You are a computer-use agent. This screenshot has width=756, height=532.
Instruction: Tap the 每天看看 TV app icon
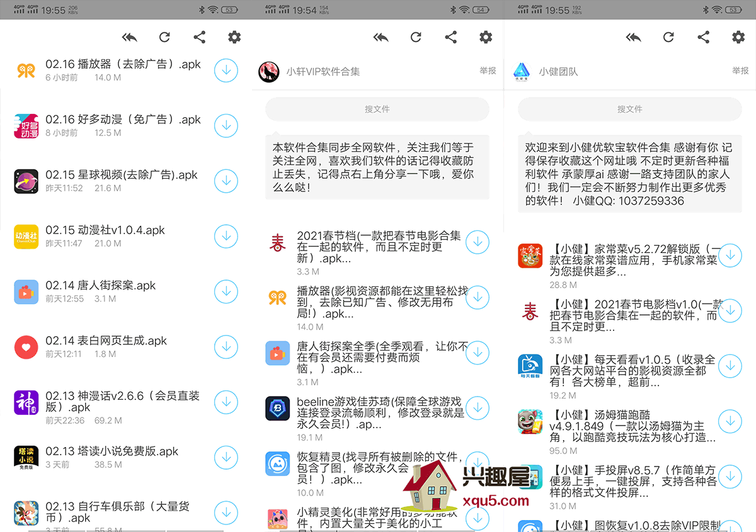[530, 366]
